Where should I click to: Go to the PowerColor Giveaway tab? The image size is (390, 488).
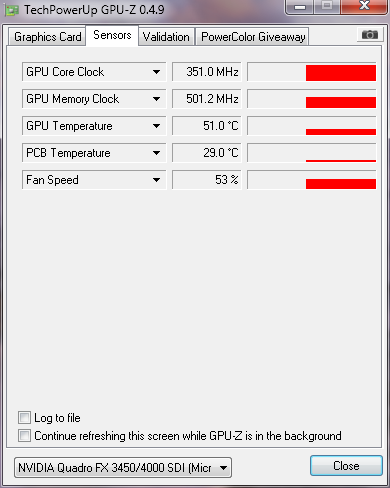click(x=253, y=36)
